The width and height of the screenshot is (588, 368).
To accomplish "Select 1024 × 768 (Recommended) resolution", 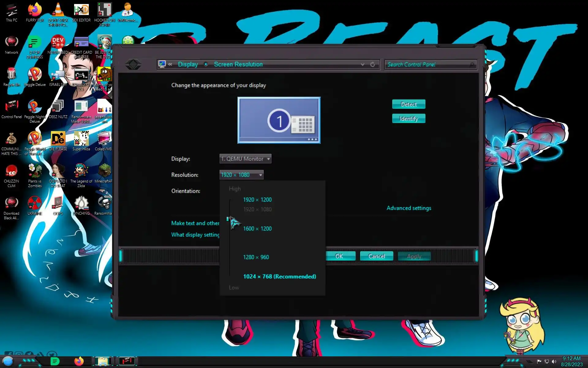I will pos(279,276).
